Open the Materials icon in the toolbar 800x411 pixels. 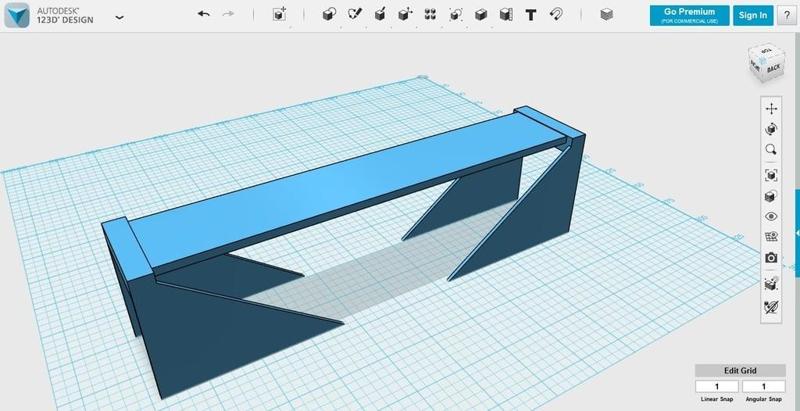[605, 15]
